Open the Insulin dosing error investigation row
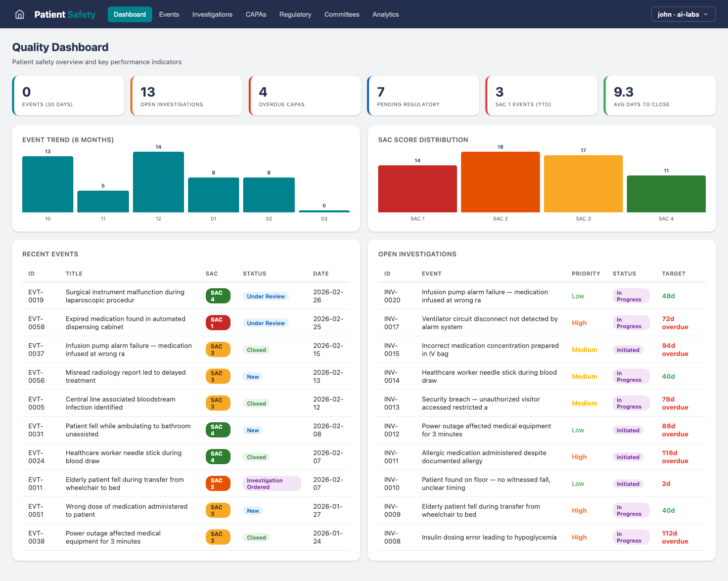This screenshot has height=581, width=728. pos(541,537)
